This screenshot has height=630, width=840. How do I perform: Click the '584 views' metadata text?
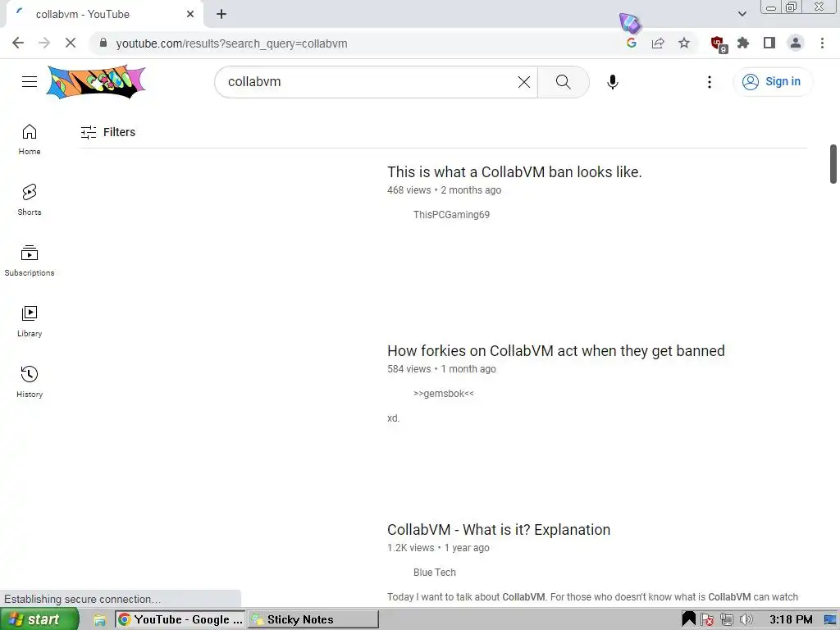[409, 369]
